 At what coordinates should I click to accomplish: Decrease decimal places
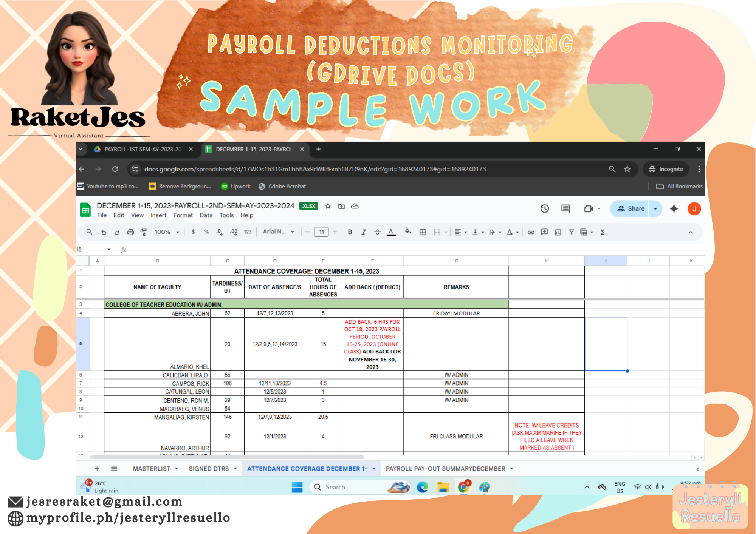(x=220, y=232)
